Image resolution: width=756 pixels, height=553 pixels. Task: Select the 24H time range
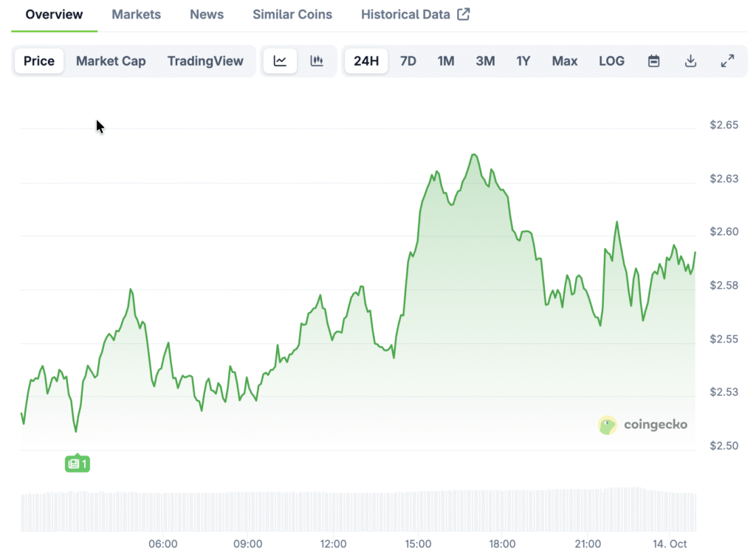coord(366,61)
